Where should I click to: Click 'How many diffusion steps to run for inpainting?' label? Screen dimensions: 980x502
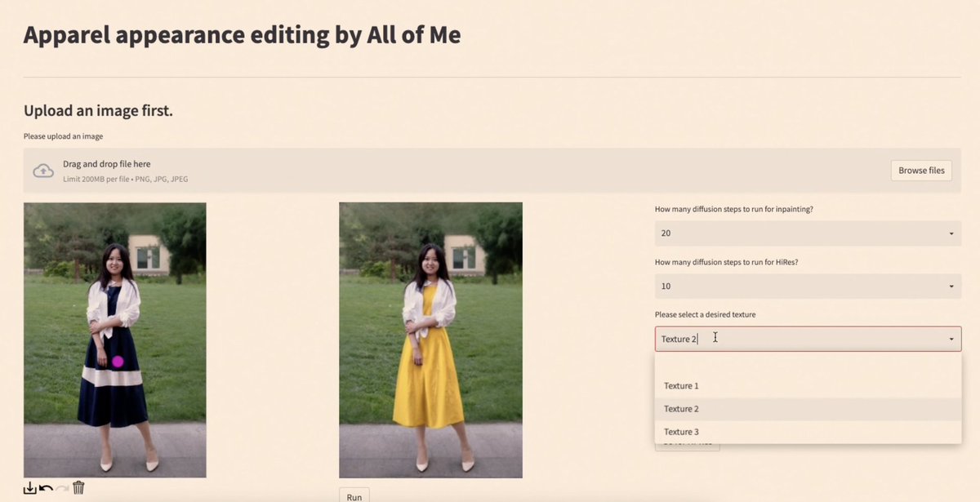(734, 209)
